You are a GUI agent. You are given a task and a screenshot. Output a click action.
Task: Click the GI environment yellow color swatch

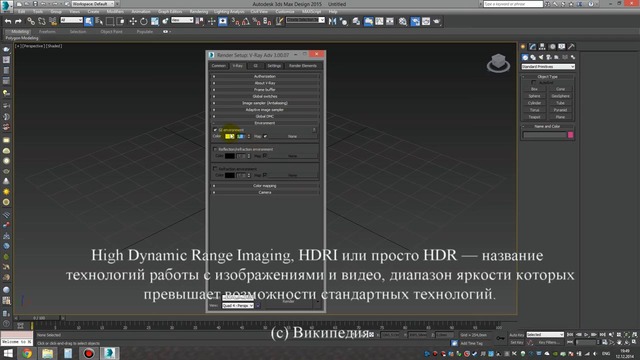(229, 136)
